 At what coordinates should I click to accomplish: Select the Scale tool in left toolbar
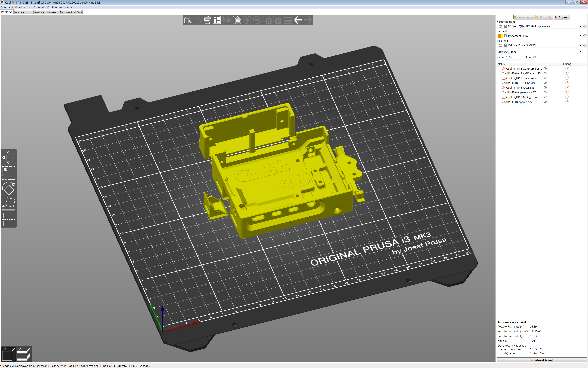pos(9,173)
